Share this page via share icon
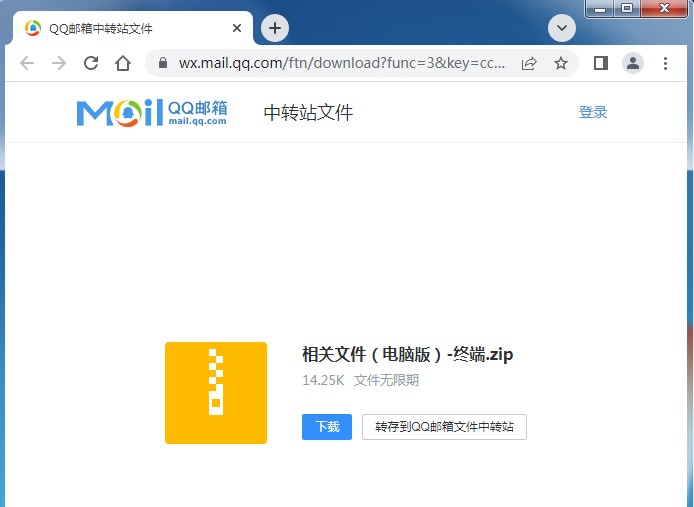 tap(529, 63)
